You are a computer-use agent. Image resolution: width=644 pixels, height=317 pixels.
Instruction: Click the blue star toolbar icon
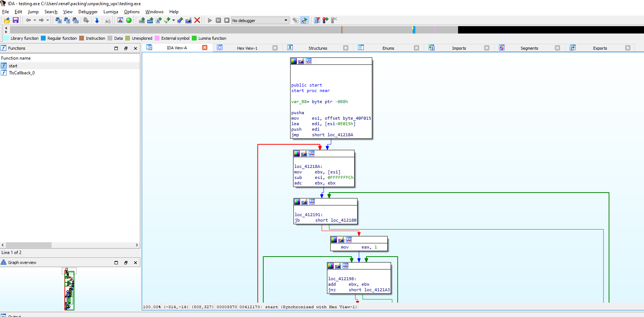pos(180,20)
